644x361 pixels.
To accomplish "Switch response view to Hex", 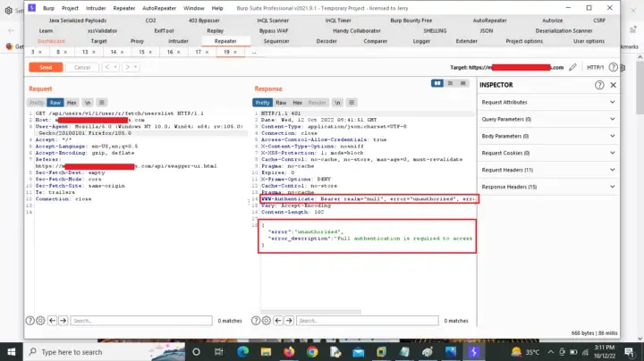I will pyautogui.click(x=297, y=103).
